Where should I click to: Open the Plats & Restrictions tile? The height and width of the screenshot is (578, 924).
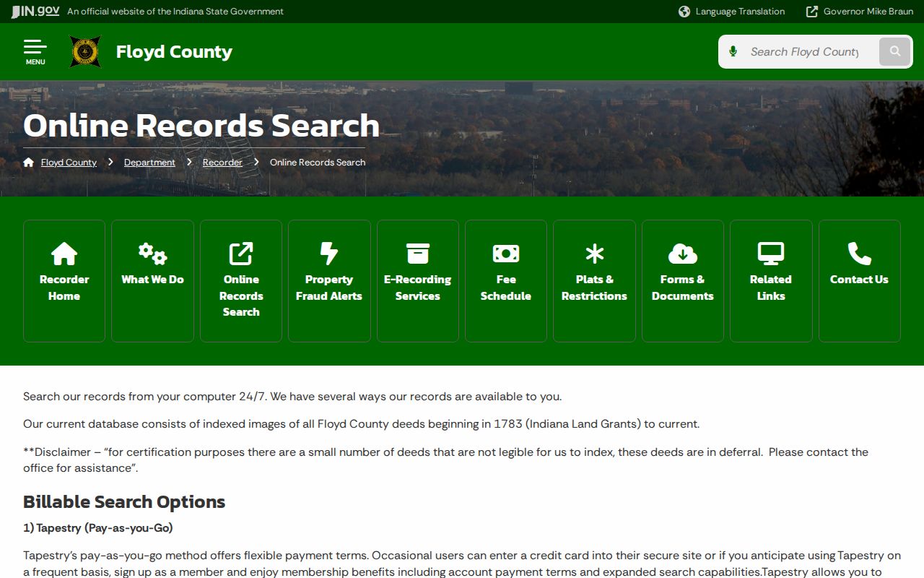(x=594, y=281)
